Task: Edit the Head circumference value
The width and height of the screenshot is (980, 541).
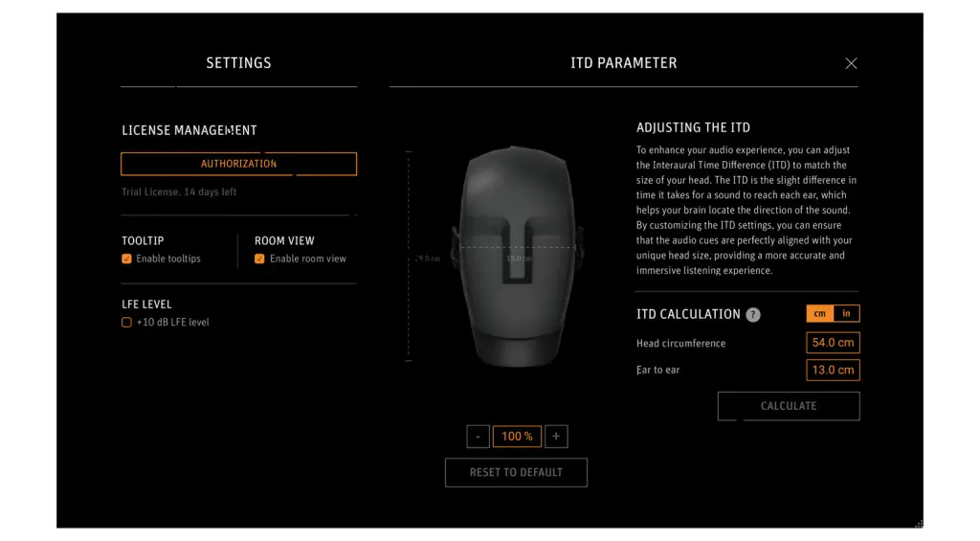Action: click(x=834, y=343)
